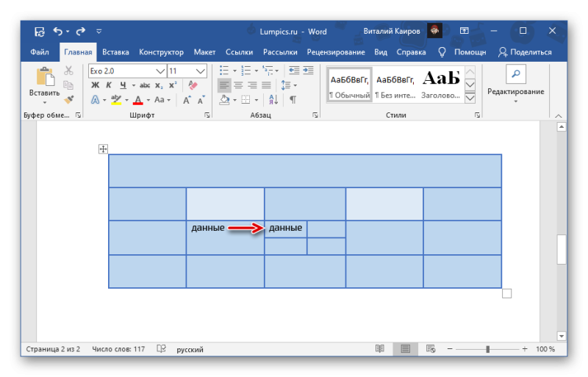The image size is (588, 377).
Task: Open the font size dropdown 11
Action: click(200, 71)
